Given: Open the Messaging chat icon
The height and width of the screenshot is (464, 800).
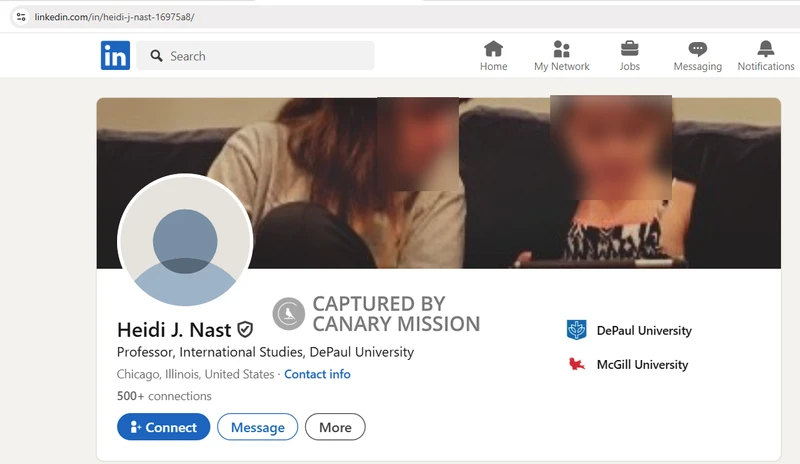Looking at the screenshot, I should tap(697, 49).
